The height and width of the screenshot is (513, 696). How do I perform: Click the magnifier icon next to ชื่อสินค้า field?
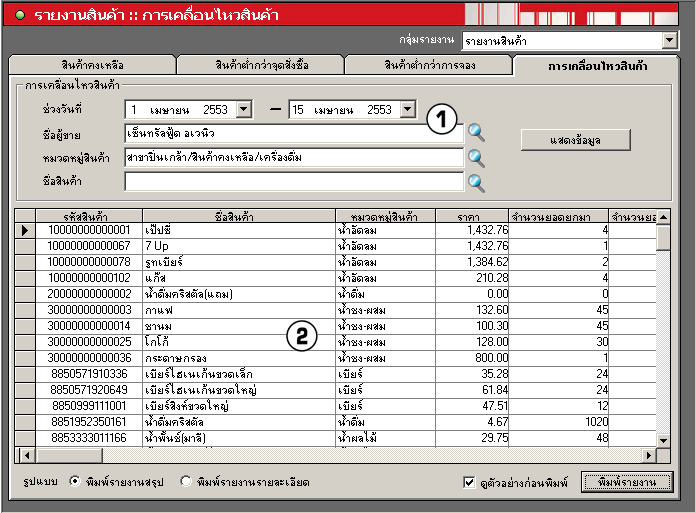coord(476,182)
